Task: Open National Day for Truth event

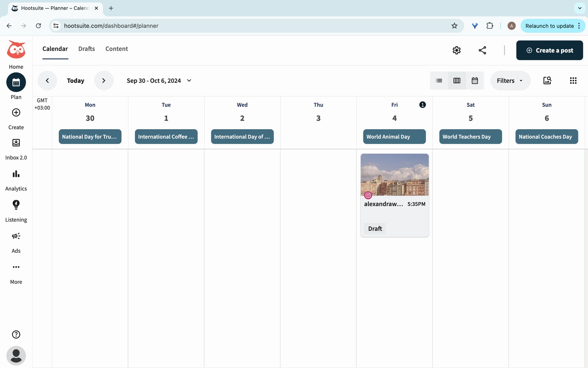Action: click(90, 136)
